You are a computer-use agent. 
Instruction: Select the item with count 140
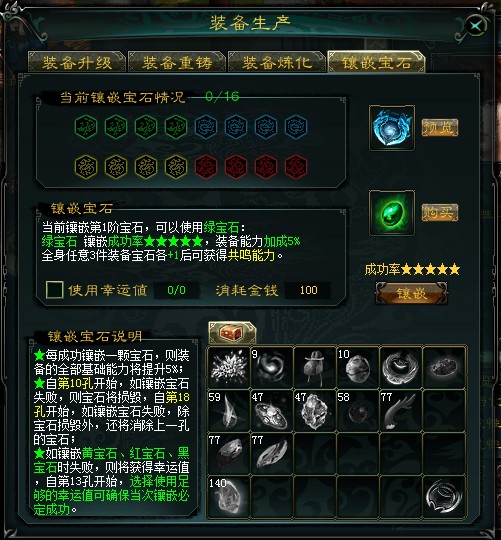229,497
